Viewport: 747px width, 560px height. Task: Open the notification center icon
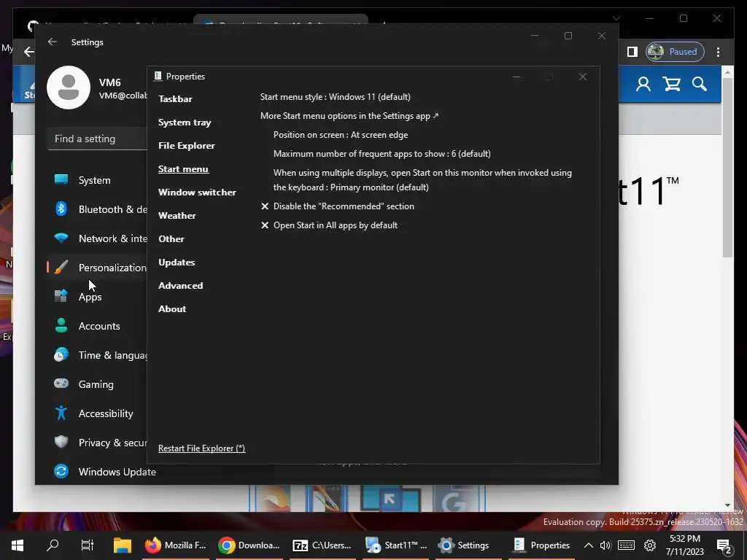(x=724, y=546)
